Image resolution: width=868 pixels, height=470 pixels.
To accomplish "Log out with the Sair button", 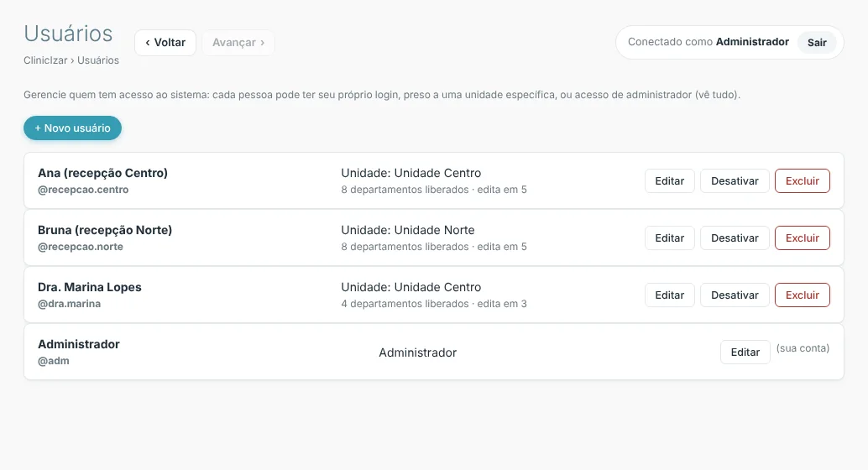I will click(x=817, y=43).
